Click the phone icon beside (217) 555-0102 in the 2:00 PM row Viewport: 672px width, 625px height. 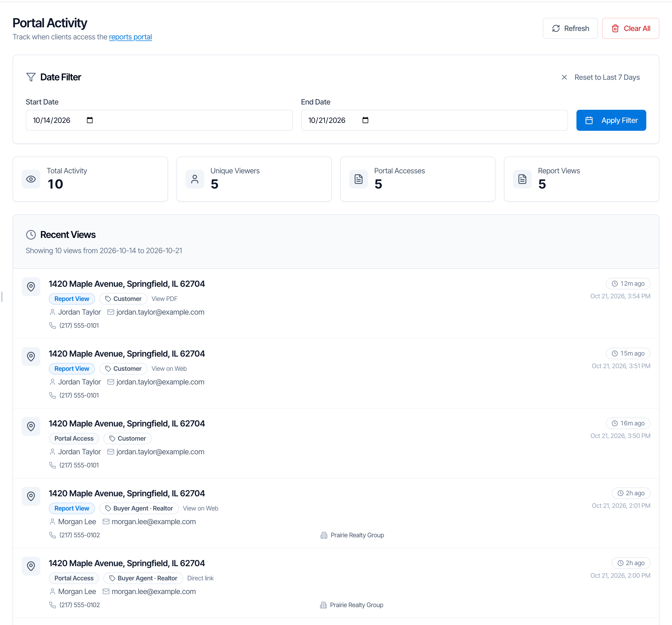point(52,605)
